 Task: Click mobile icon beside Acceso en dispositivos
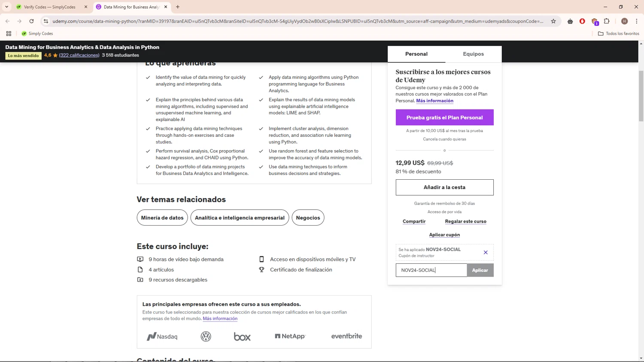click(x=261, y=259)
